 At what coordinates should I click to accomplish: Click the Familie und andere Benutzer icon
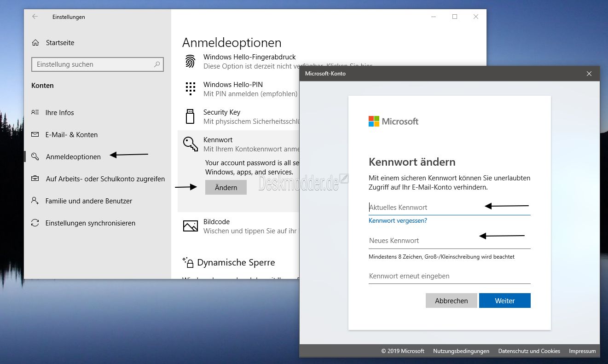tap(35, 201)
